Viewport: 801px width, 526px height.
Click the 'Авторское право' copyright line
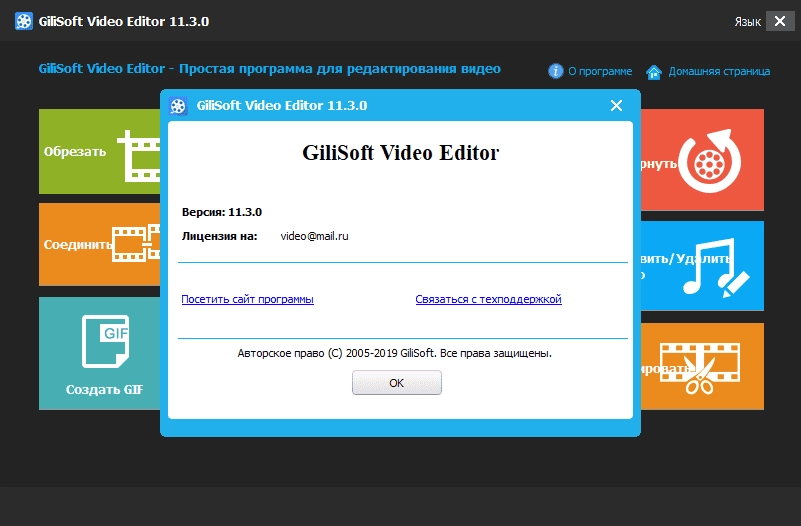click(394, 353)
